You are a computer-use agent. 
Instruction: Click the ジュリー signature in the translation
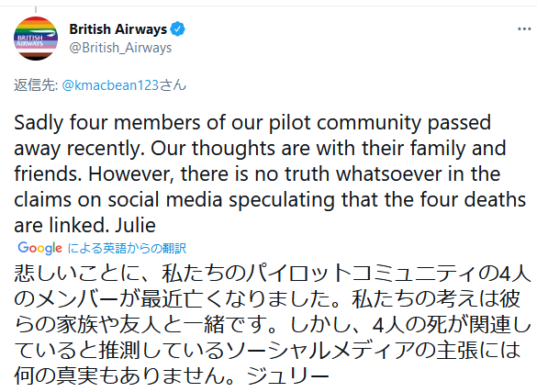287,375
